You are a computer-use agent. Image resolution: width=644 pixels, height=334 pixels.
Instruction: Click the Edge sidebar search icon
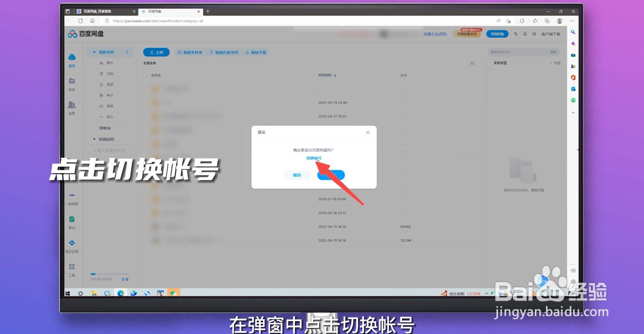[573, 32]
